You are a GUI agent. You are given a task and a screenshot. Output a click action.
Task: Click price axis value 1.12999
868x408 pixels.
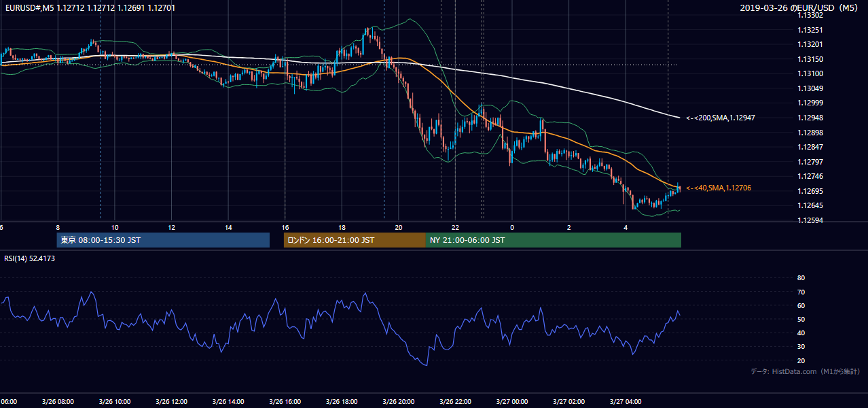tap(810, 103)
